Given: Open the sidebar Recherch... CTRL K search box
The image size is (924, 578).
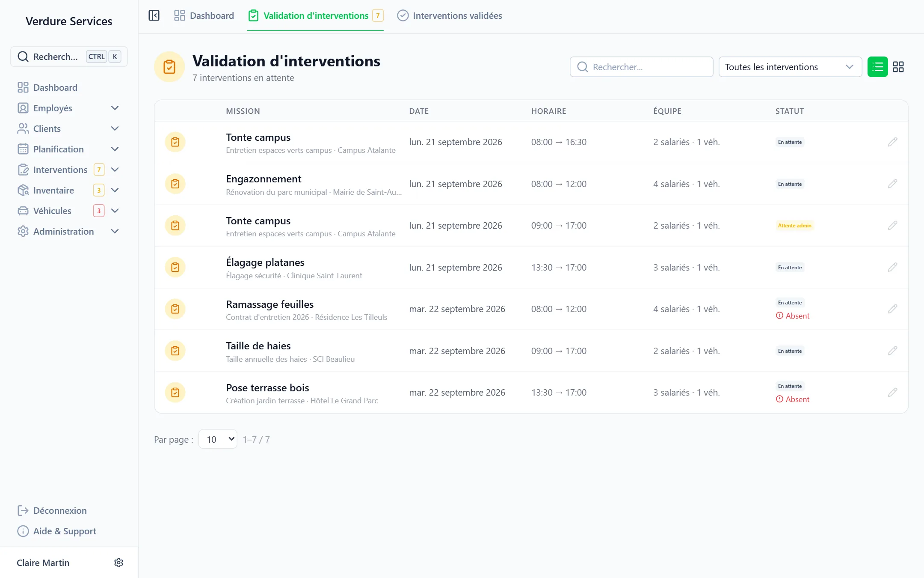Looking at the screenshot, I should click(69, 57).
